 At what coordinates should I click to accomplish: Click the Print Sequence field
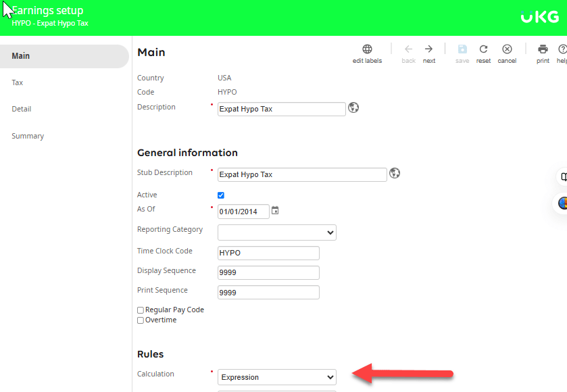tap(268, 292)
